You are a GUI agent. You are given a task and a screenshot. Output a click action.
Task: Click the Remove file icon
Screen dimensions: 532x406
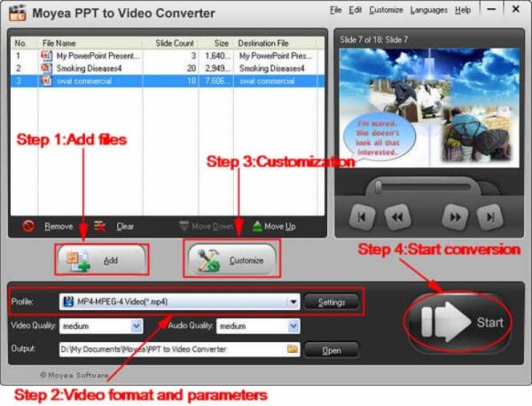28,226
